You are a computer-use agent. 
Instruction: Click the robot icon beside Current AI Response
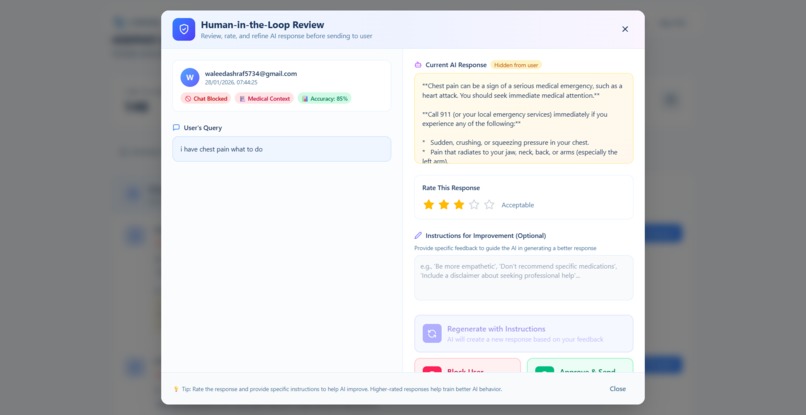click(418, 65)
